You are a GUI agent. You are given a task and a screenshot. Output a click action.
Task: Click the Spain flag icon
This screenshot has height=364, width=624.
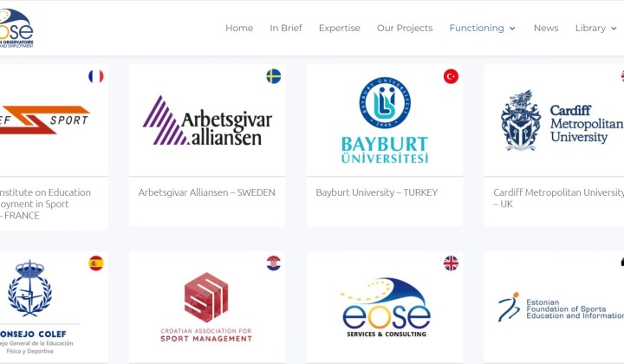96,263
